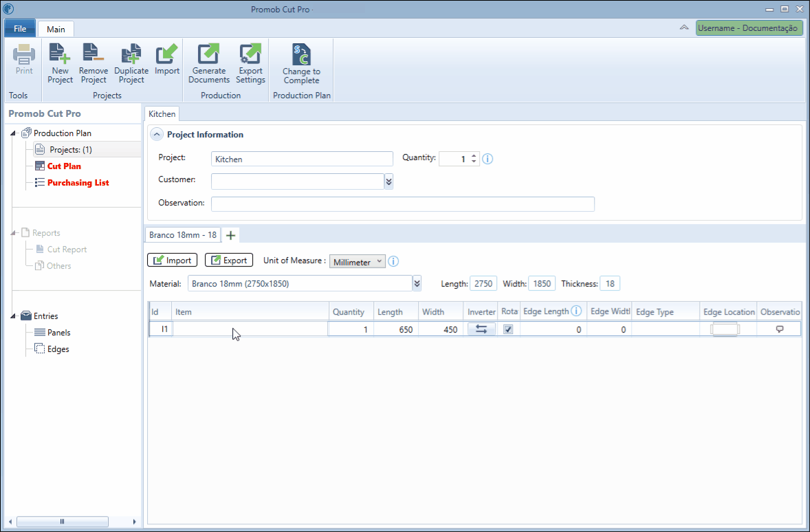Screen dimensions: 810x532
Task: Collapse the Entries tree node
Action: (x=14, y=316)
